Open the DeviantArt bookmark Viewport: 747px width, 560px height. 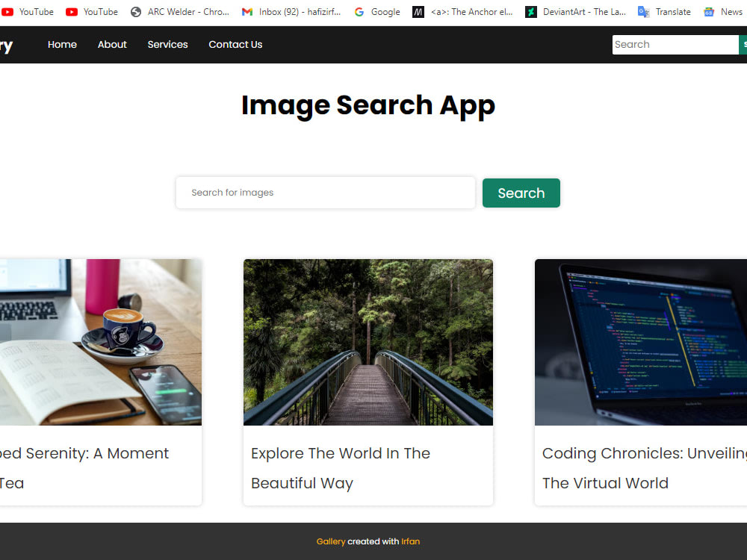(x=575, y=12)
